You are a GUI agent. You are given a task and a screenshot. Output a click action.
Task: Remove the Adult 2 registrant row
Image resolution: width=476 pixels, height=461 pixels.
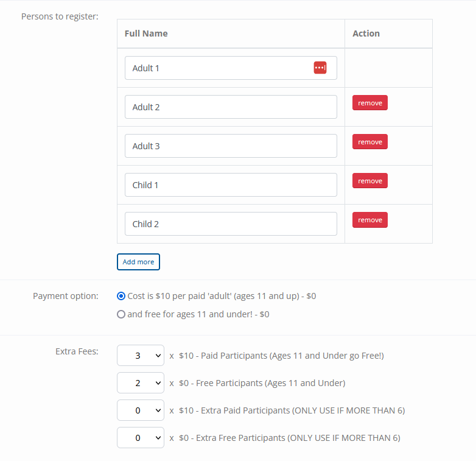[x=370, y=103]
